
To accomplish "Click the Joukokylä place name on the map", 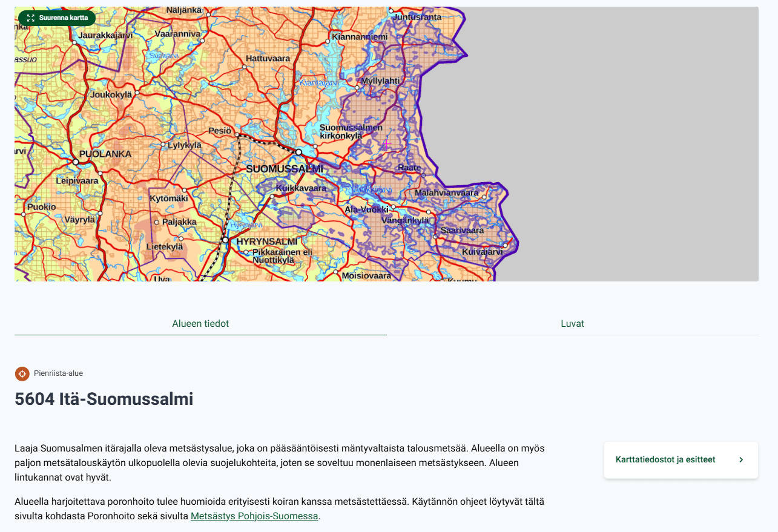I will (x=111, y=94).
